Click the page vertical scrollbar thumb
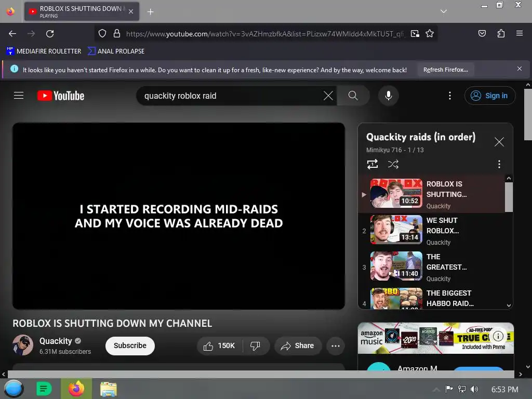Screen dimensions: 532x399 (x=528, y=114)
